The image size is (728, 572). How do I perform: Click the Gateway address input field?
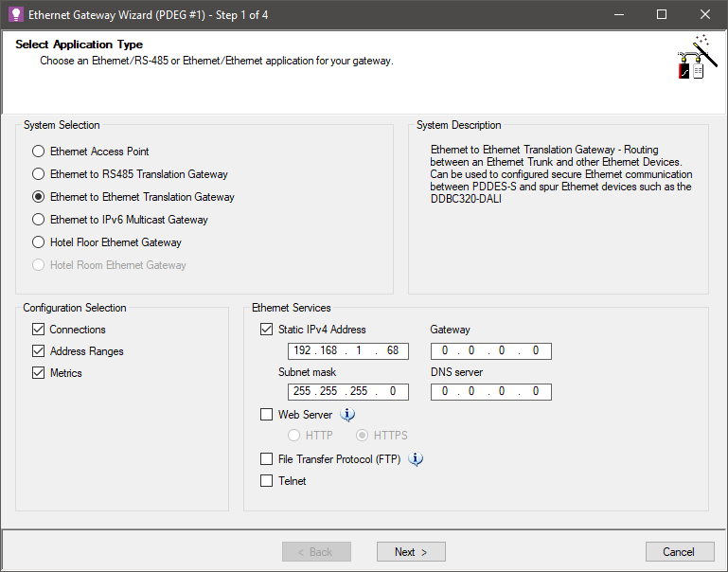coord(490,351)
